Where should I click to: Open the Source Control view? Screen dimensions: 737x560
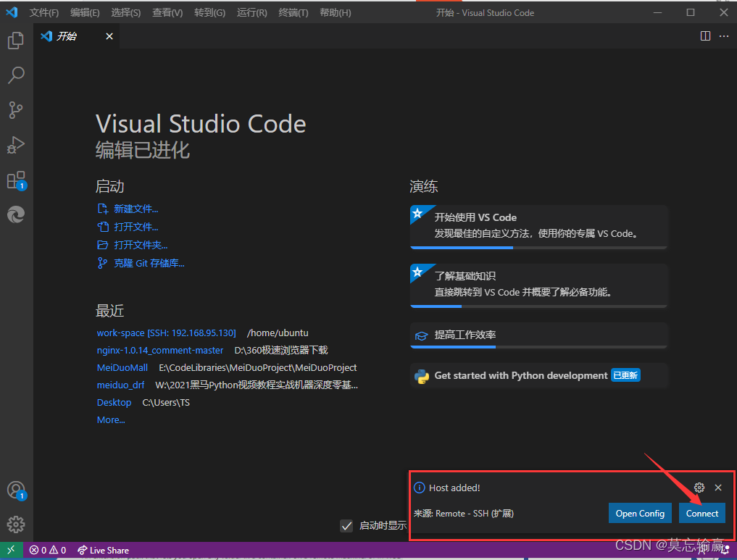[16, 110]
